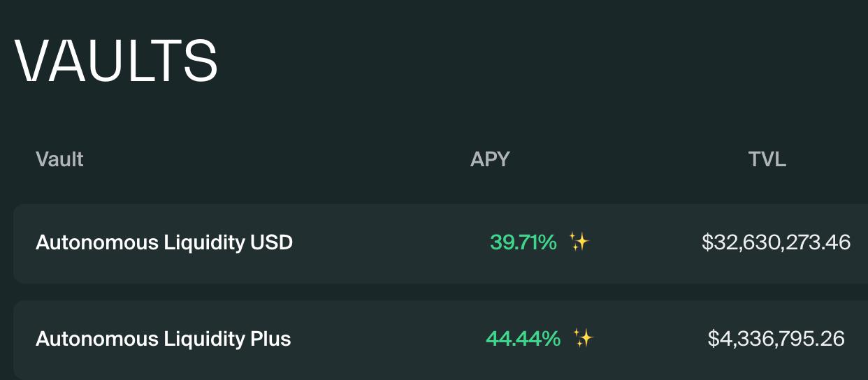This screenshot has width=868, height=380.
Task: Click the sparkle icon beside 44.44% APY
Action: (x=583, y=339)
